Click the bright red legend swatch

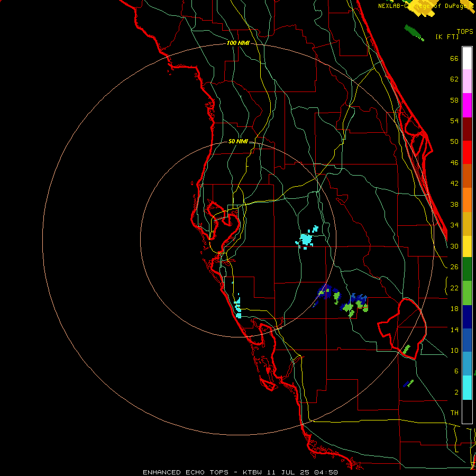tap(467, 152)
